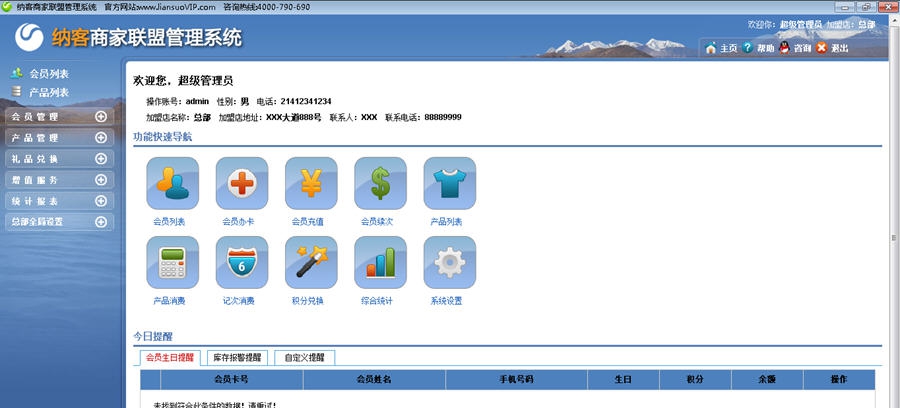Screen dimensions: 900x408
Task: Click the QQ penguin 咨询 icon
Action: click(785, 48)
